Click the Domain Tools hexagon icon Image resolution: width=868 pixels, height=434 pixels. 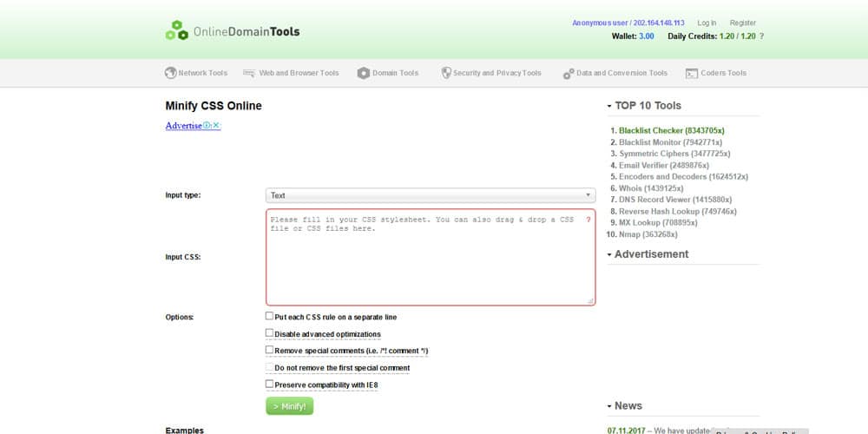coord(364,73)
